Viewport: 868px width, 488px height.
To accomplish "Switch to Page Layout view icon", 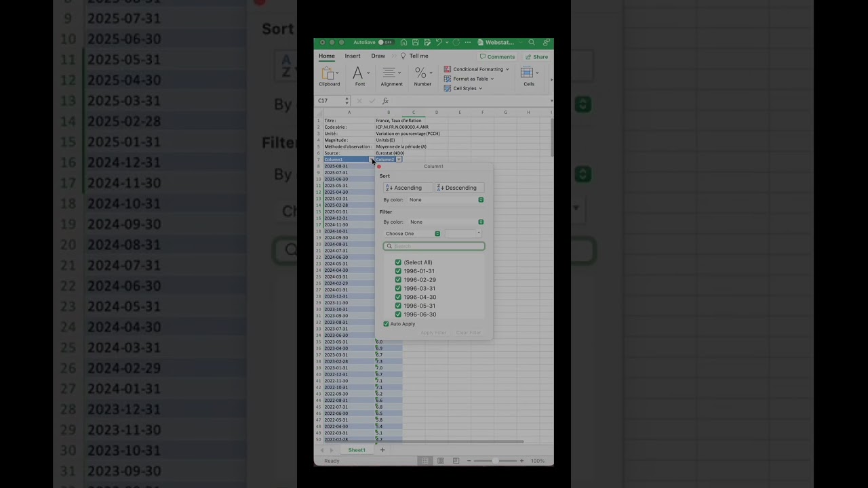I will [441, 461].
